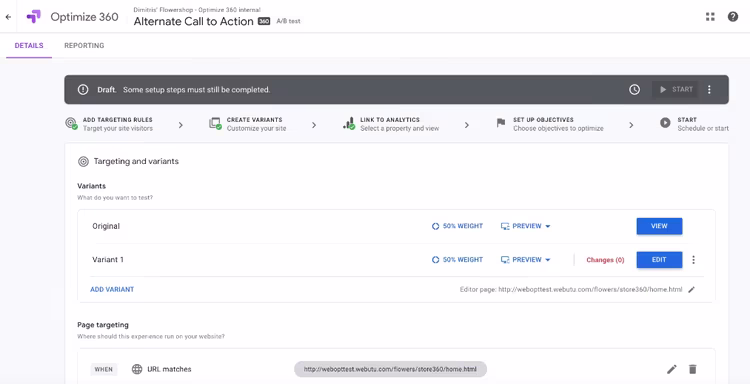Delete the URL matches targeting rule

tap(693, 369)
